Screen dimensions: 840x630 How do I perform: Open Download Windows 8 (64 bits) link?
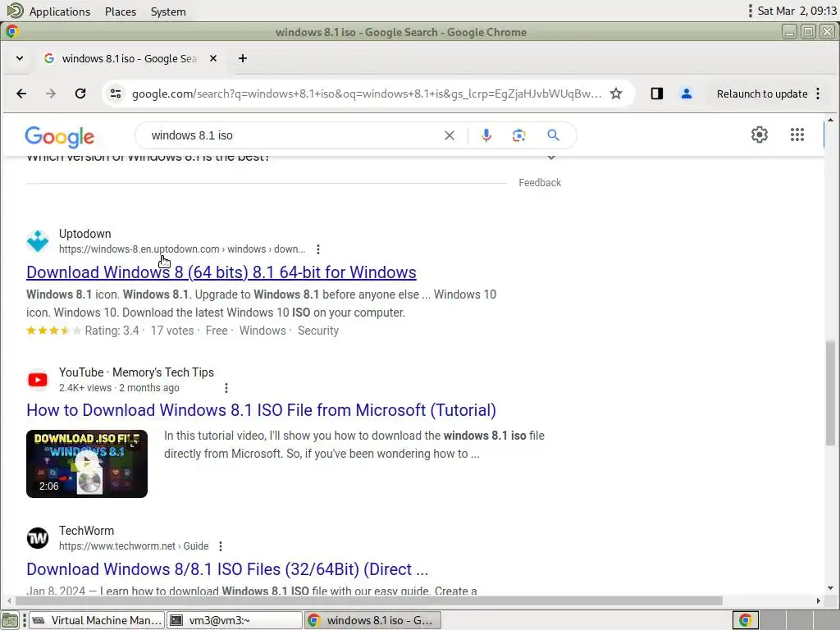click(x=221, y=272)
